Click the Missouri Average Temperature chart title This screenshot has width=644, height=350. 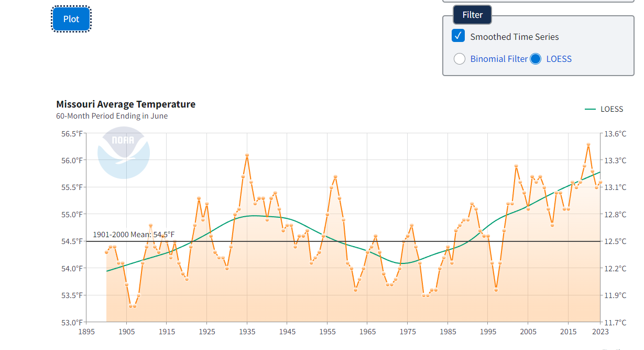pos(126,104)
